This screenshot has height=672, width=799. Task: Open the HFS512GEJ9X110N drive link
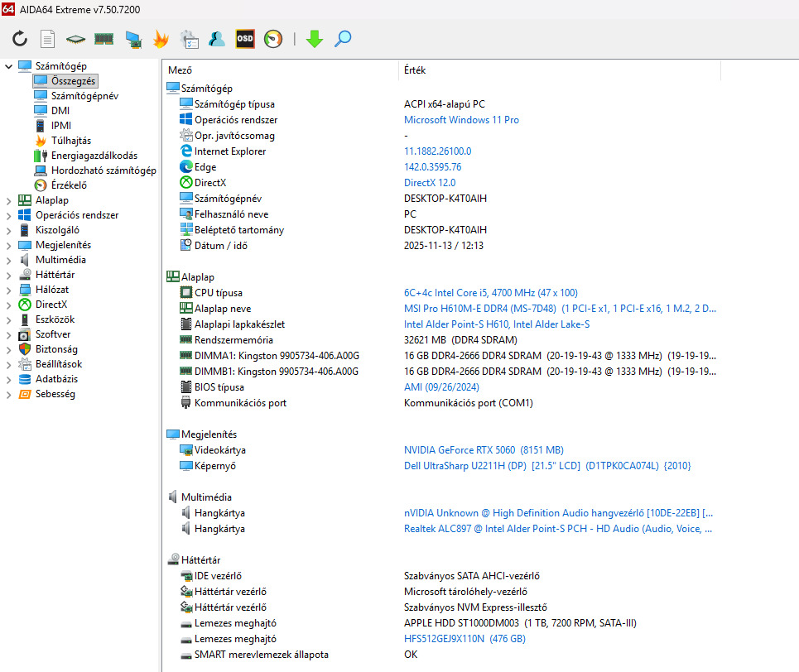pyautogui.click(x=464, y=639)
